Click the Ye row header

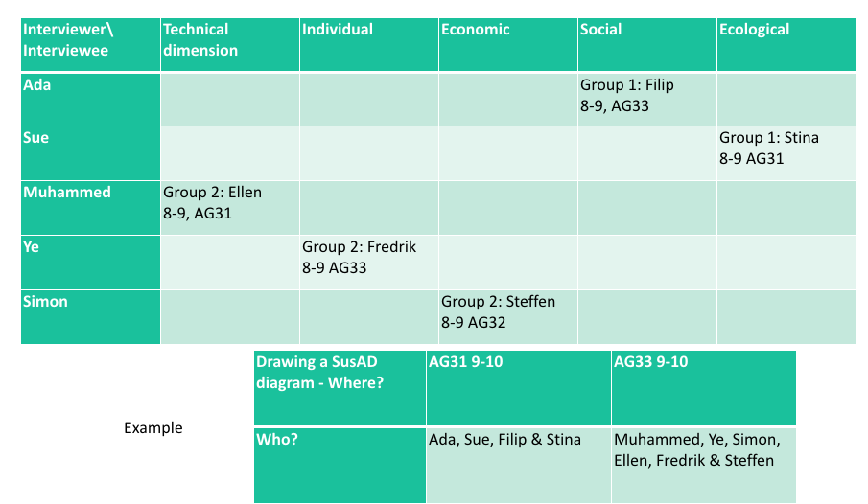[x=91, y=263]
